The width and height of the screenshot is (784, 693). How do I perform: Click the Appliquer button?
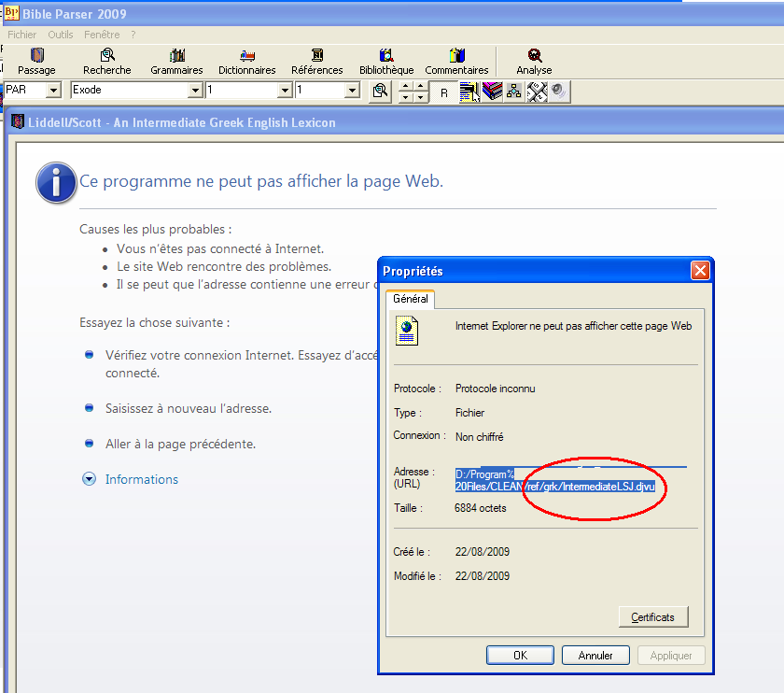[671, 656]
